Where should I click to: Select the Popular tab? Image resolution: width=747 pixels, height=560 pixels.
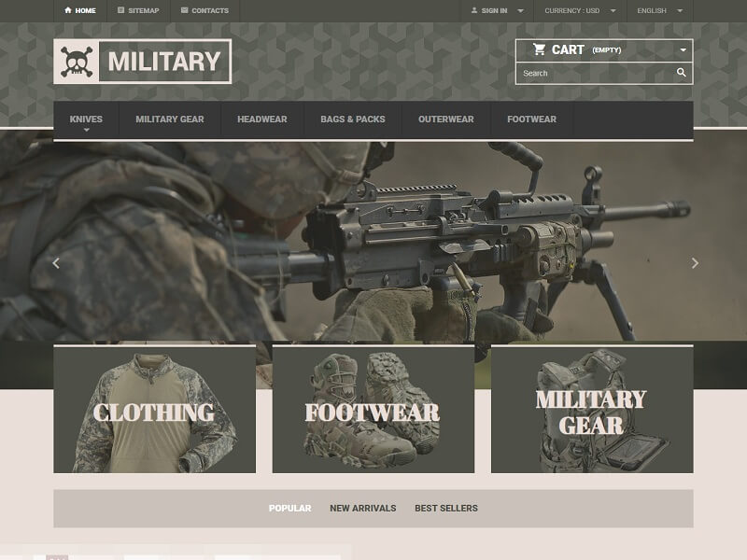(289, 508)
